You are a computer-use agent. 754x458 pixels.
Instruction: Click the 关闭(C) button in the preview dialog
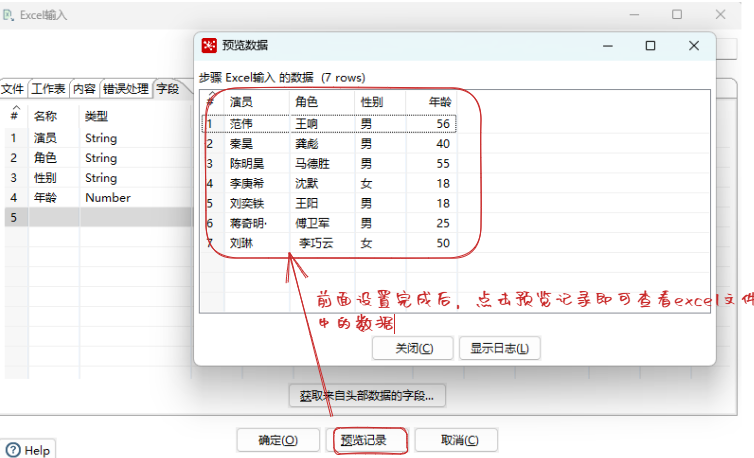tap(414, 348)
